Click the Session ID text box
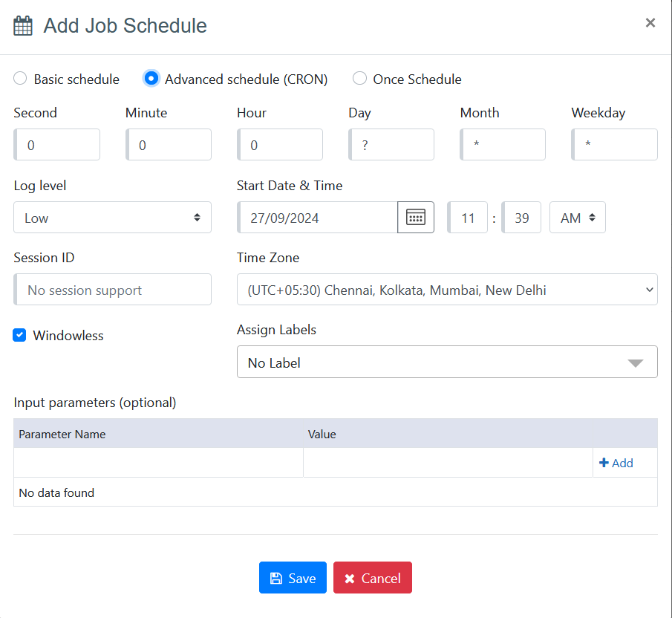This screenshot has height=618, width=672. [113, 290]
